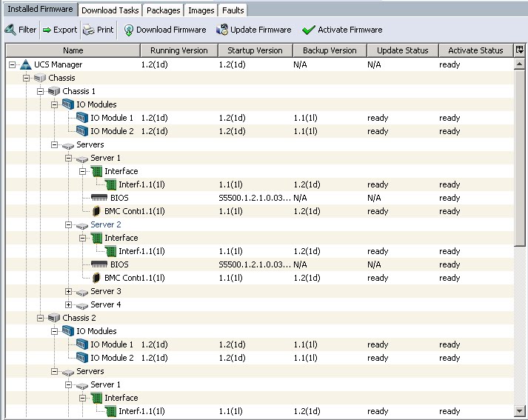Click Download Firmware button
Viewport: 528px width, 420px height.
point(165,30)
